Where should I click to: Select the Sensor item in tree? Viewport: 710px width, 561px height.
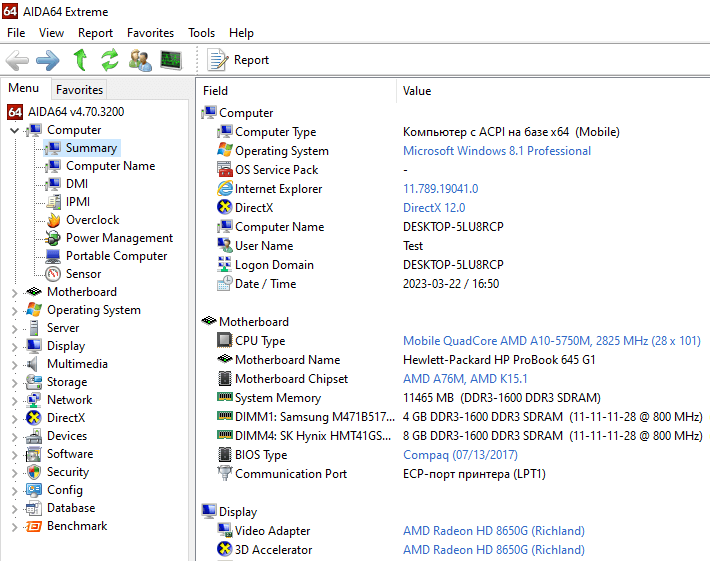point(83,274)
